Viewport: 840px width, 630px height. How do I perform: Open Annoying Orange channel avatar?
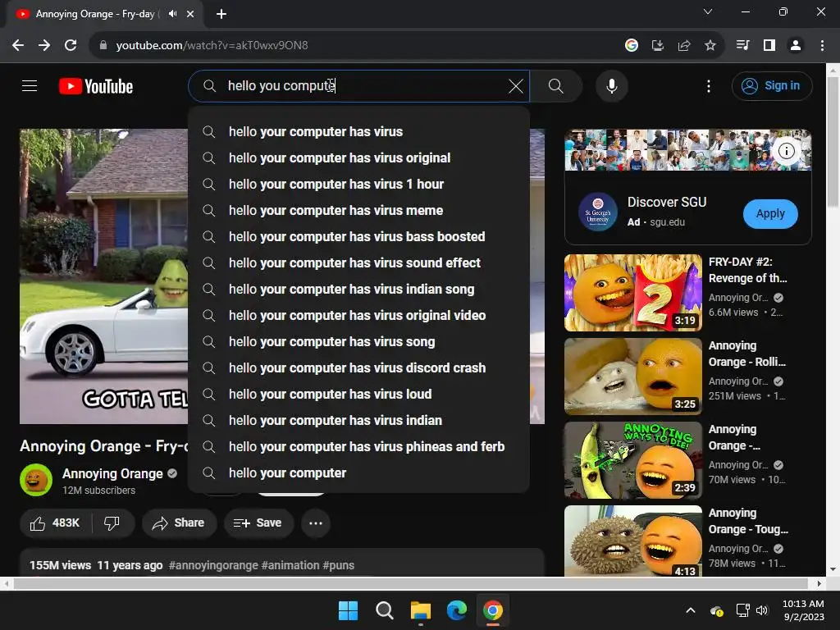pos(36,480)
